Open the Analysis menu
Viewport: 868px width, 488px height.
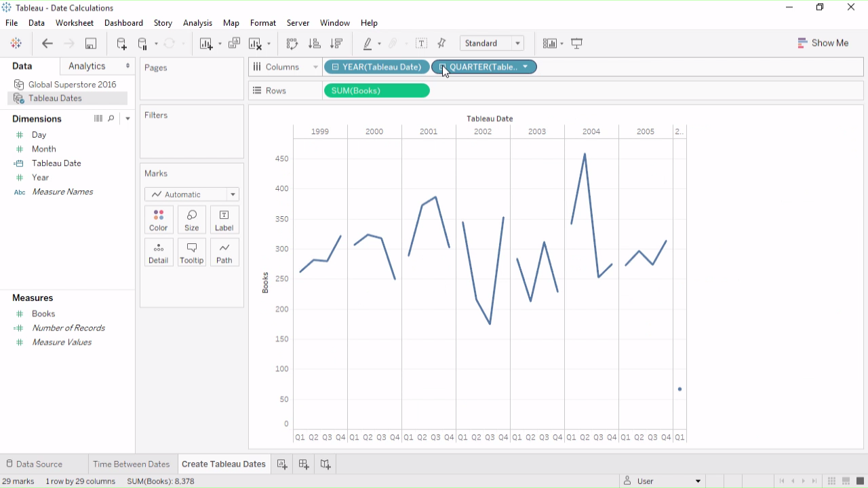pyautogui.click(x=197, y=23)
